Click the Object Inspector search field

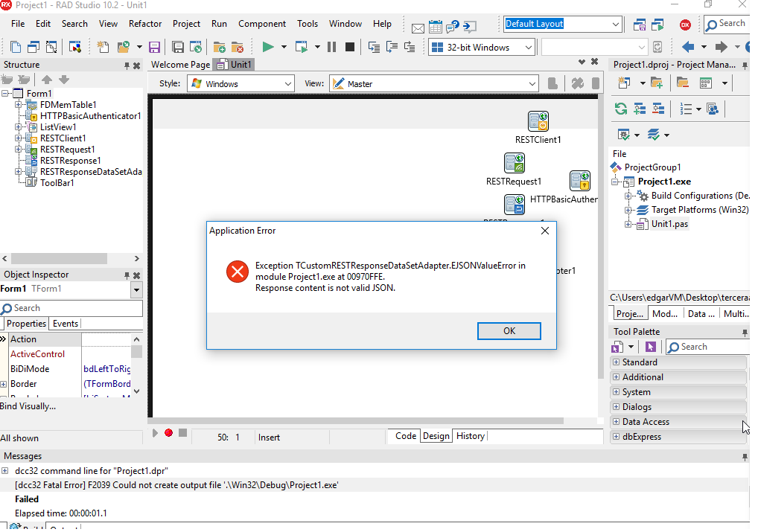point(71,308)
